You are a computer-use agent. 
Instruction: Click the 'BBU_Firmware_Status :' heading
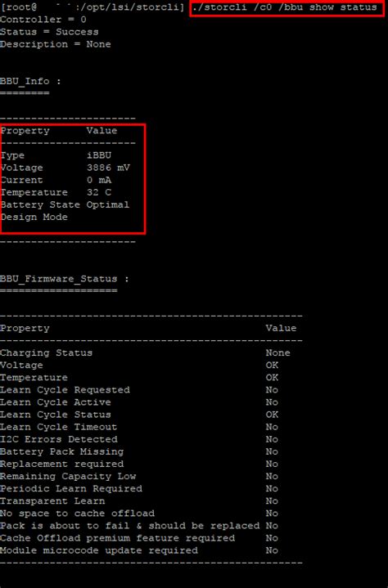pos(65,279)
